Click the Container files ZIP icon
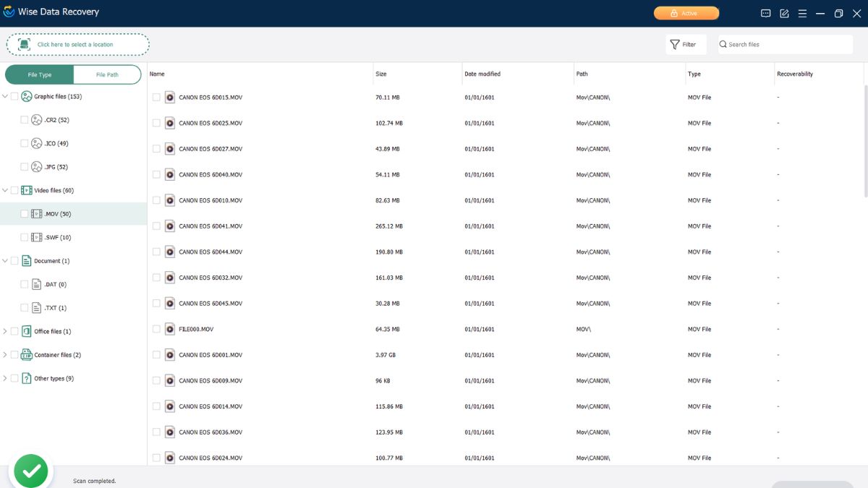The width and height of the screenshot is (868, 488). tap(27, 355)
